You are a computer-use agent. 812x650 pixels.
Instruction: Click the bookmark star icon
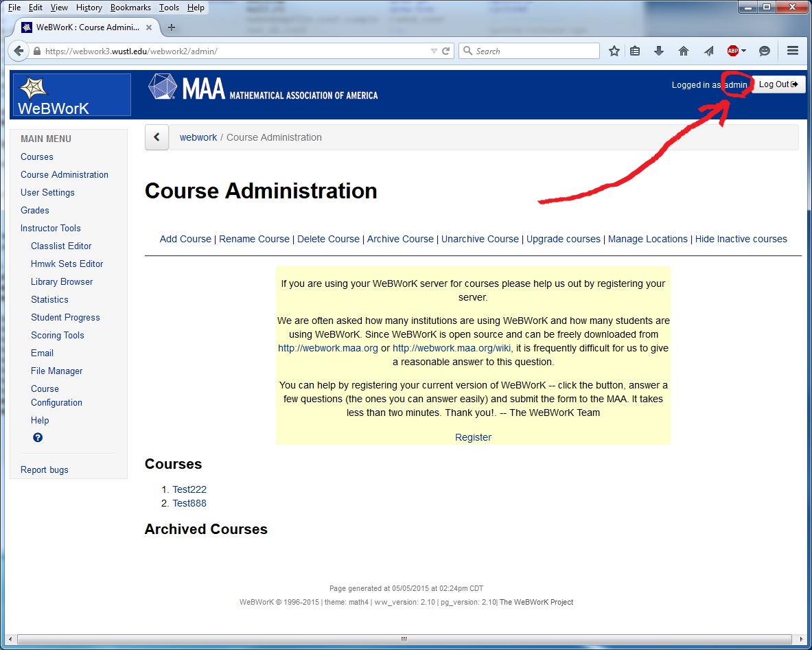pos(614,51)
